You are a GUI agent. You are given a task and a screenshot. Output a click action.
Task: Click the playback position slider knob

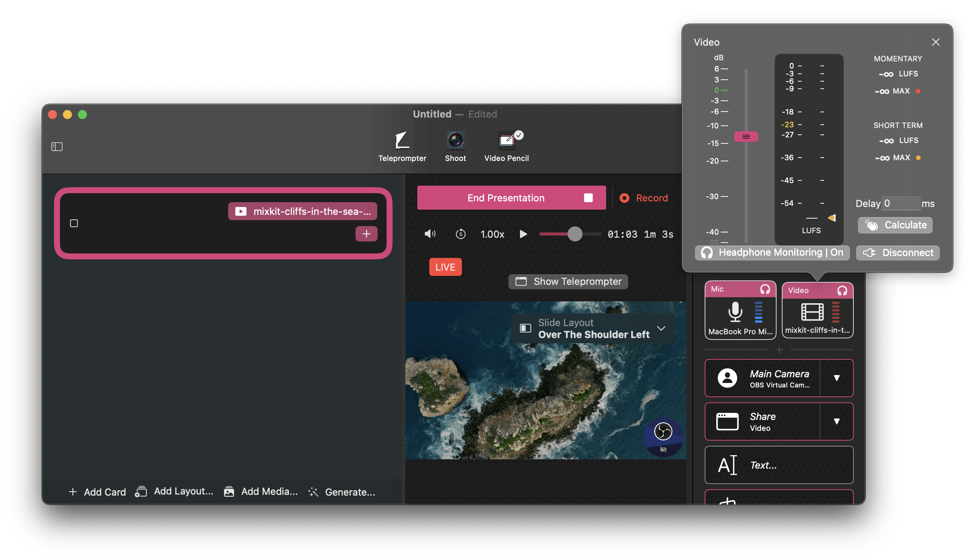pos(575,234)
